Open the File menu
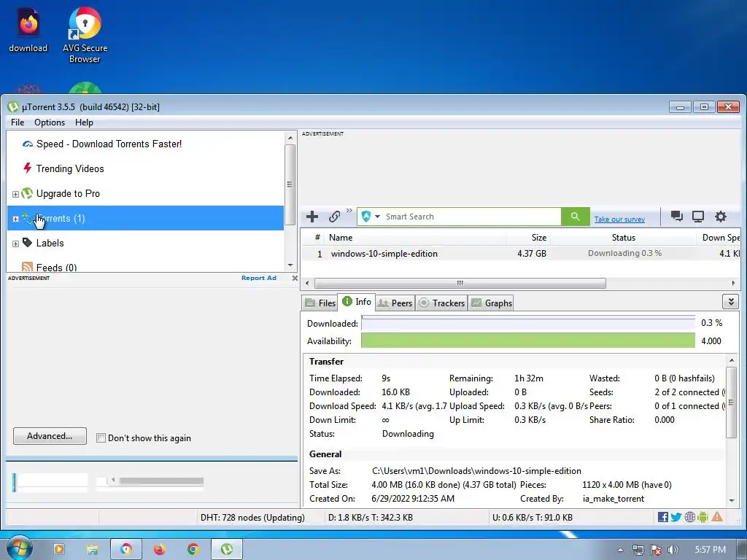The height and width of the screenshot is (560, 747). (x=18, y=122)
